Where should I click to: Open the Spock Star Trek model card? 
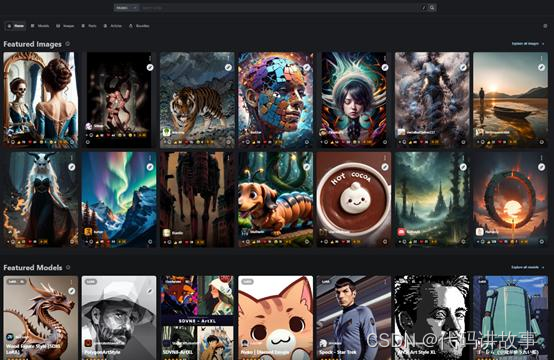[x=354, y=318]
